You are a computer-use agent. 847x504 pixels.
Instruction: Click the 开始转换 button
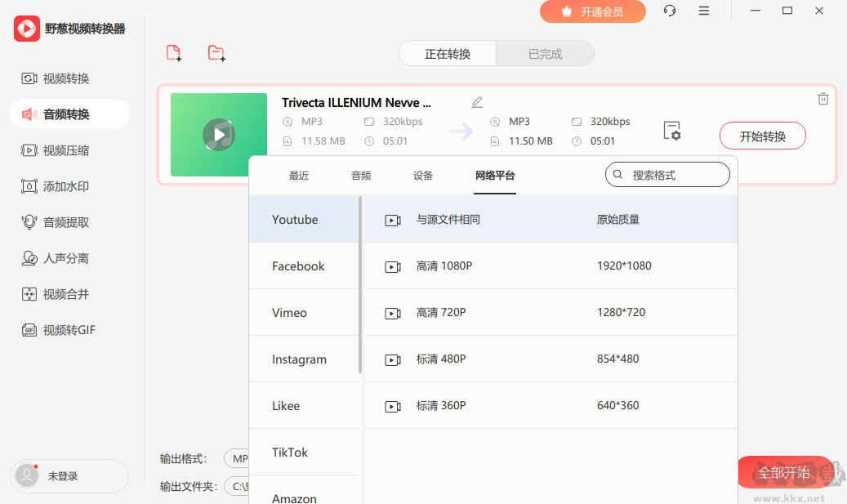[x=762, y=136]
